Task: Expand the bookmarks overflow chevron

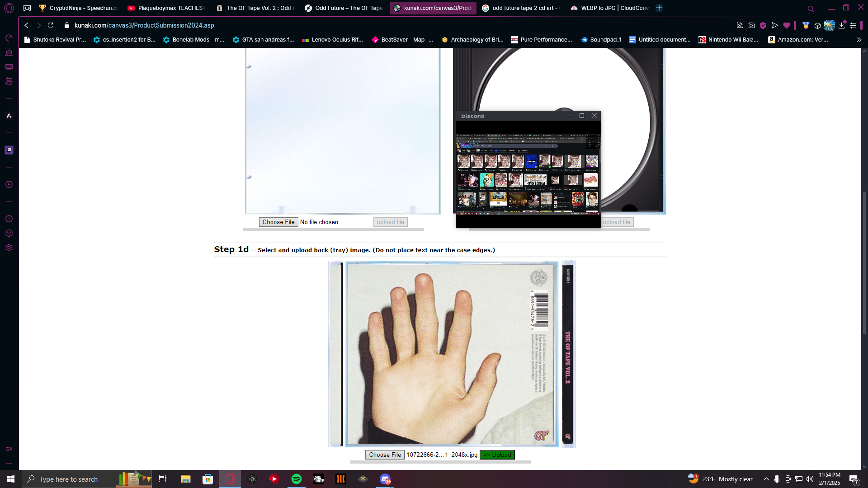Action: 859,40
